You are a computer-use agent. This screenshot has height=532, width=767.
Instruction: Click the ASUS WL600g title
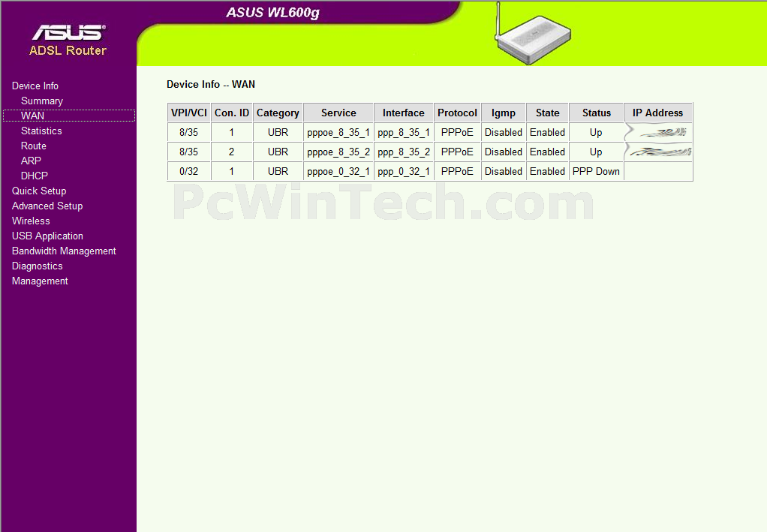(273, 12)
